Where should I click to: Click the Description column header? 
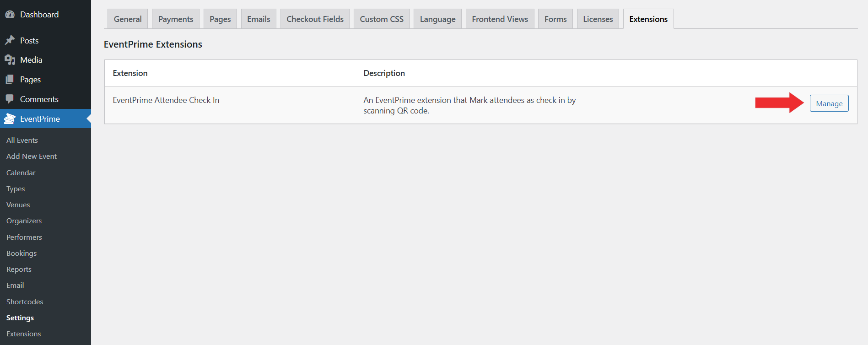coord(384,73)
